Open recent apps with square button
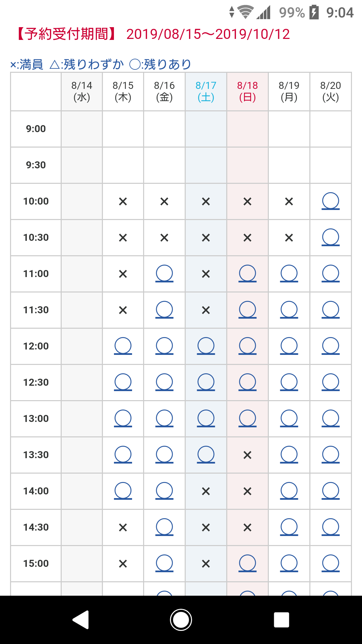The width and height of the screenshot is (362, 644). coord(282,620)
